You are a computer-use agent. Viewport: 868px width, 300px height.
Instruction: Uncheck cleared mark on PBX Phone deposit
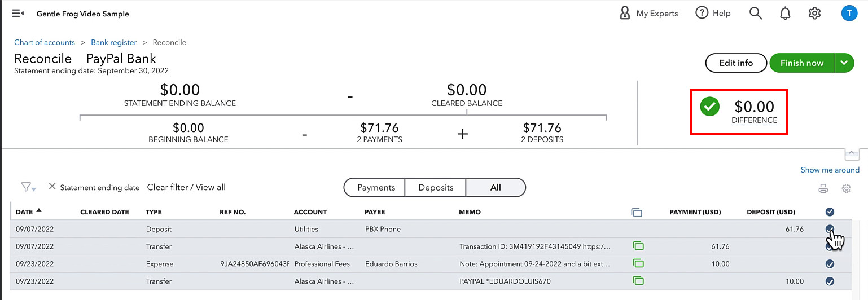click(x=830, y=229)
